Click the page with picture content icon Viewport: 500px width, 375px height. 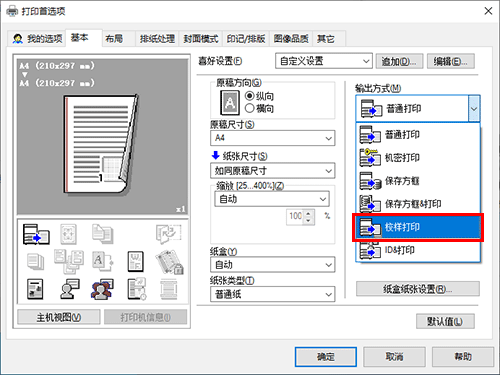[35, 289]
